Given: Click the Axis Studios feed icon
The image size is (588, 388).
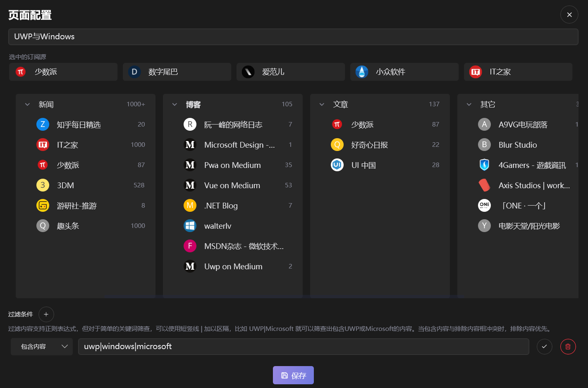Looking at the screenshot, I should click(x=484, y=185).
